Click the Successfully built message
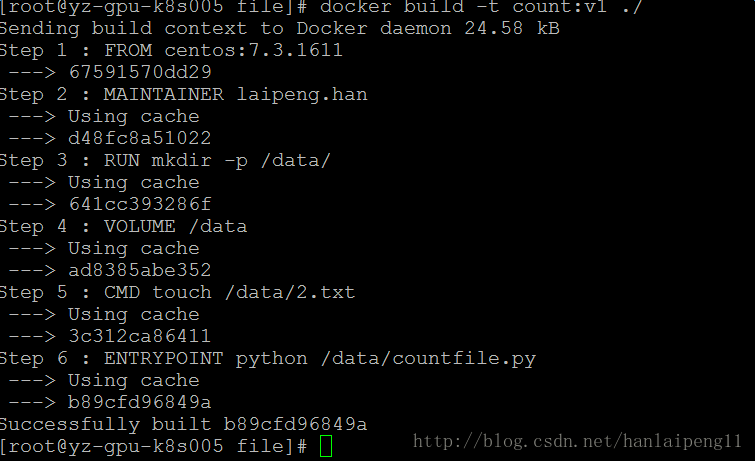Viewport: 755px width, 461px height. pyautogui.click(x=183, y=424)
